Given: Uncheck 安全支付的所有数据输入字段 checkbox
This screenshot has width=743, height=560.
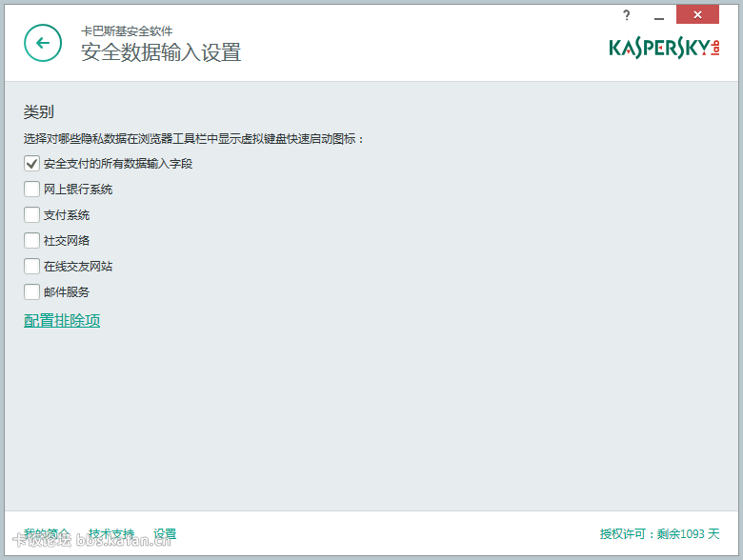Looking at the screenshot, I should tap(31, 164).
